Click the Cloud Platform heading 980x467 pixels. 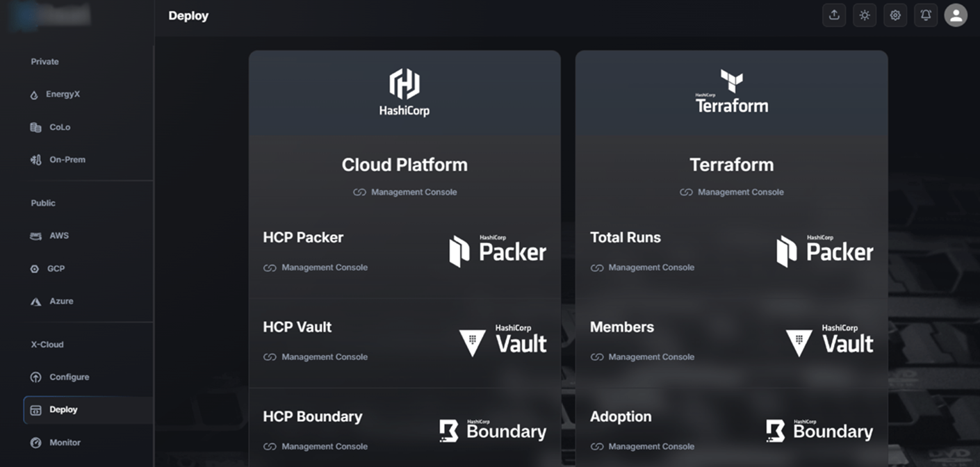coord(405,165)
